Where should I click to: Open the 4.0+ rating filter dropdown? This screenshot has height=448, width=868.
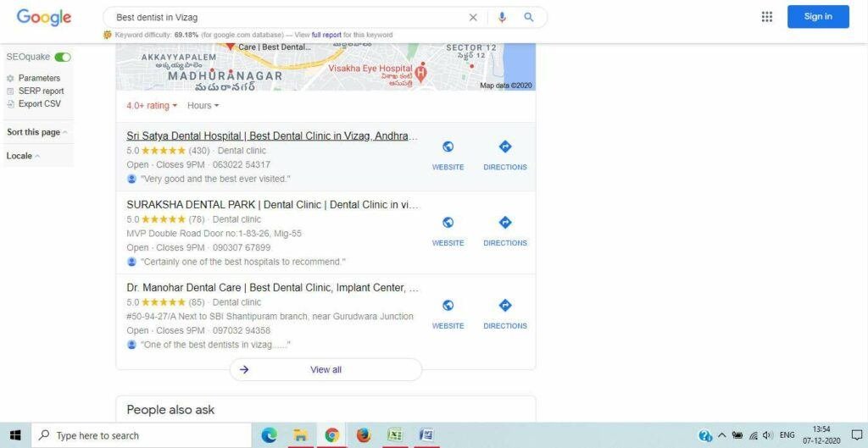(x=152, y=106)
